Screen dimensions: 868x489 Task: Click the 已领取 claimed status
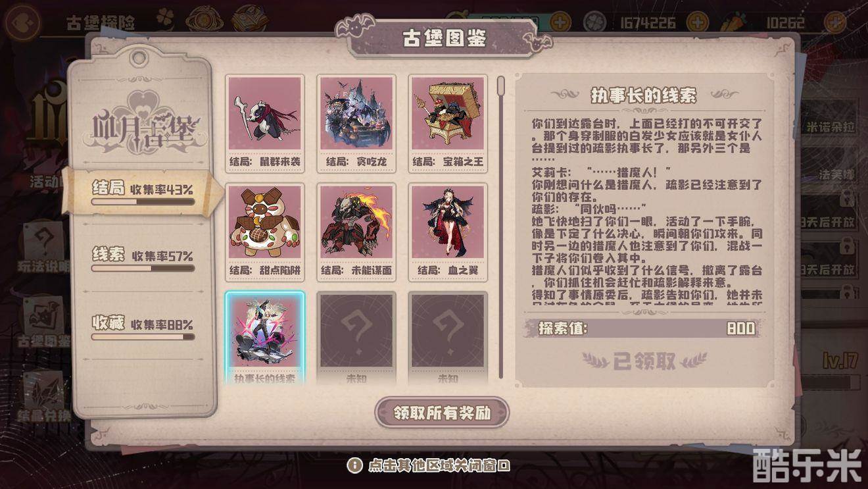coord(644,361)
